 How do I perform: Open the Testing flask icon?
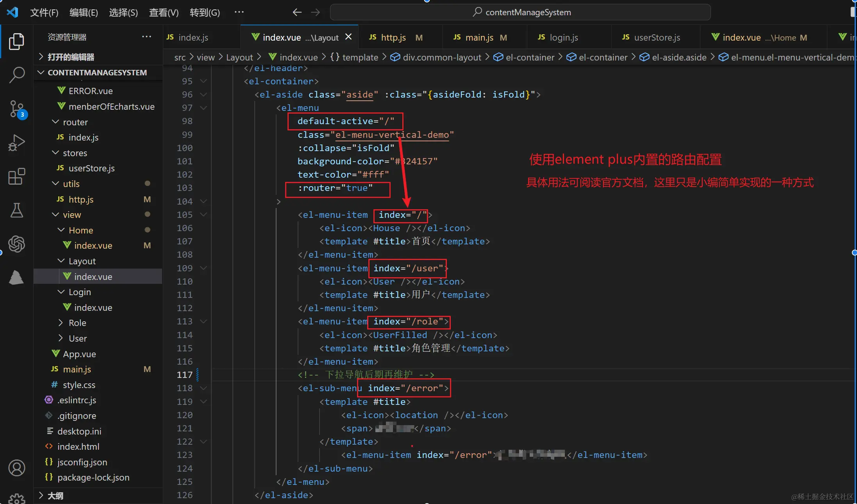16,210
